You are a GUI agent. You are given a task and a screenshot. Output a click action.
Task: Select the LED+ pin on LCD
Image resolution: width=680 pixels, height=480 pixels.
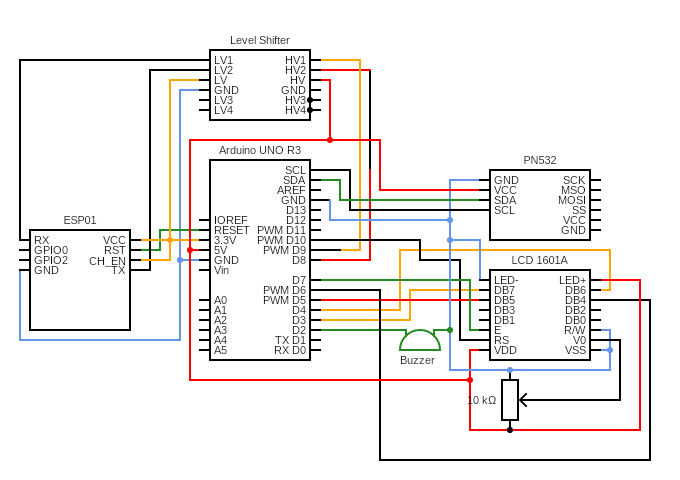[572, 280]
